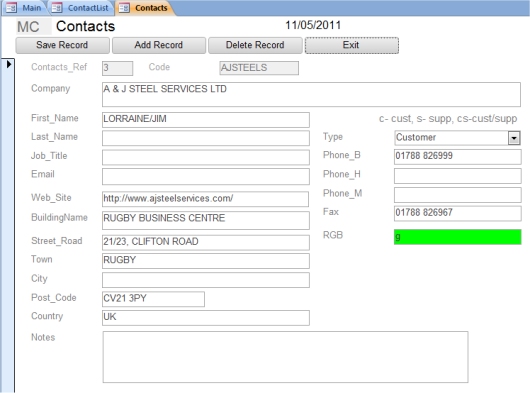The image size is (530, 393).
Task: Click the Code field AJSTEELS
Action: pyautogui.click(x=259, y=68)
